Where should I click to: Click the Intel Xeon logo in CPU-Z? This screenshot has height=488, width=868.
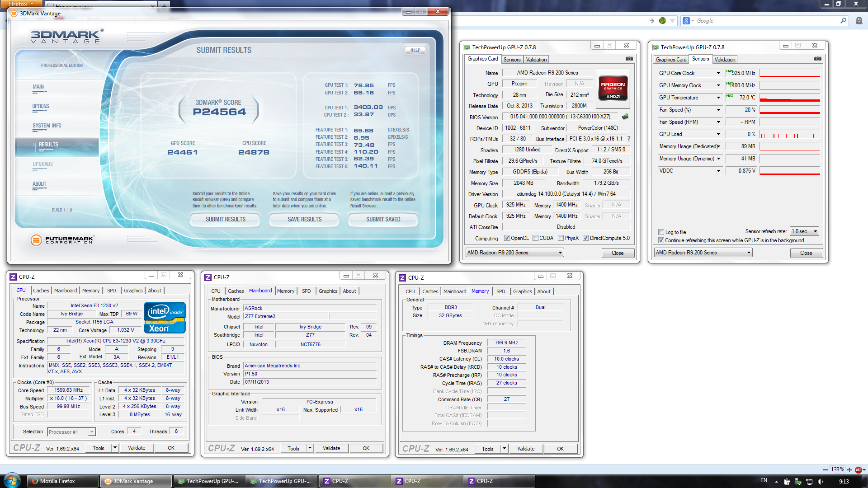[x=165, y=318]
